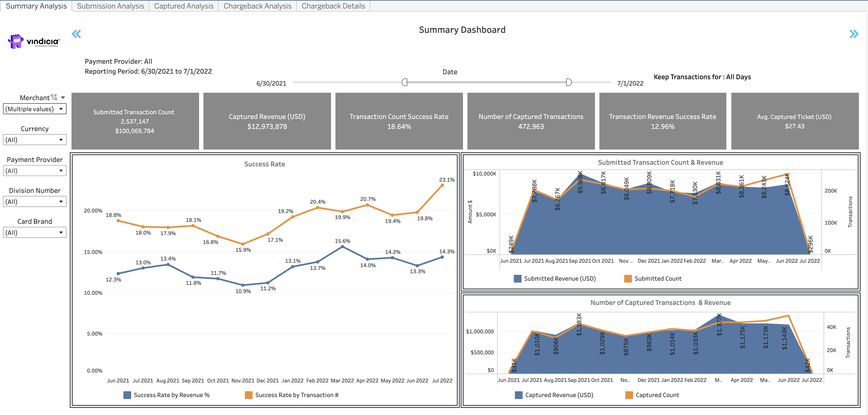Click the Payment Provider: All text

click(x=118, y=61)
